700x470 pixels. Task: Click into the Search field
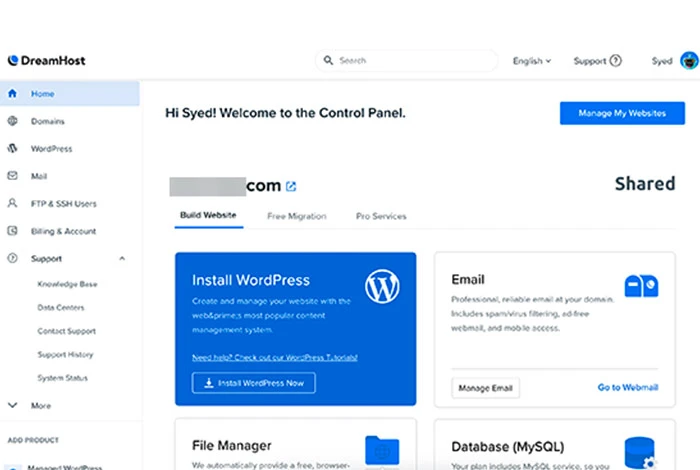(406, 60)
